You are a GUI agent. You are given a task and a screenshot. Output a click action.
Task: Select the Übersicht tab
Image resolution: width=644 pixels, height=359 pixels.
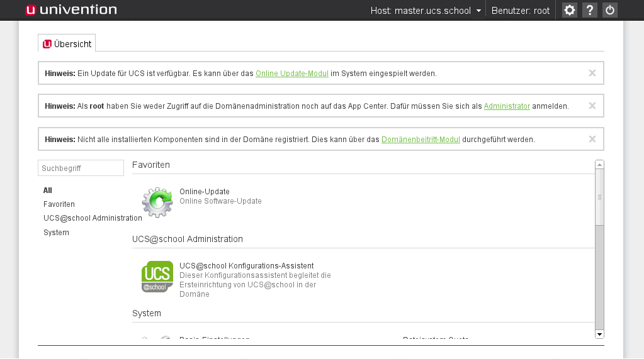point(67,44)
